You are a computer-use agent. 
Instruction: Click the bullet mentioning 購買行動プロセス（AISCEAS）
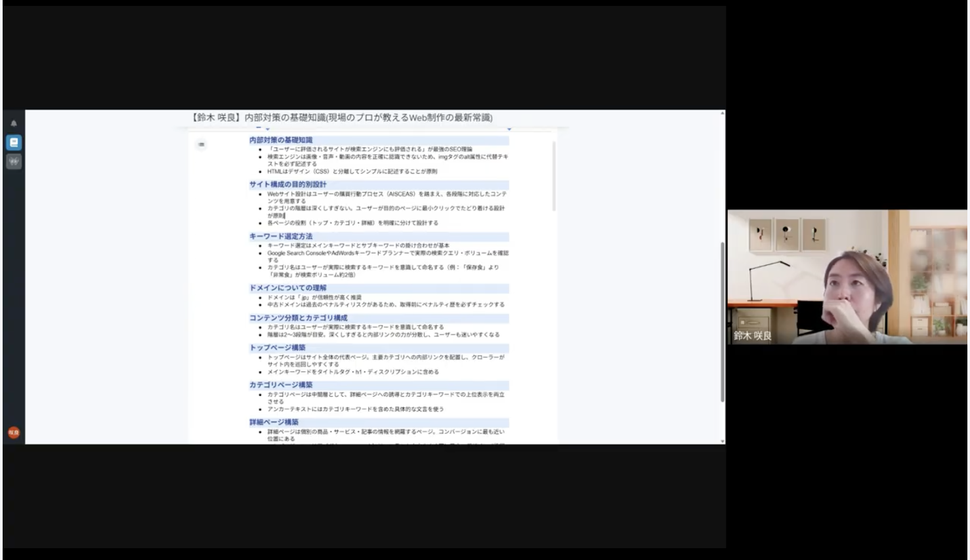tap(387, 197)
